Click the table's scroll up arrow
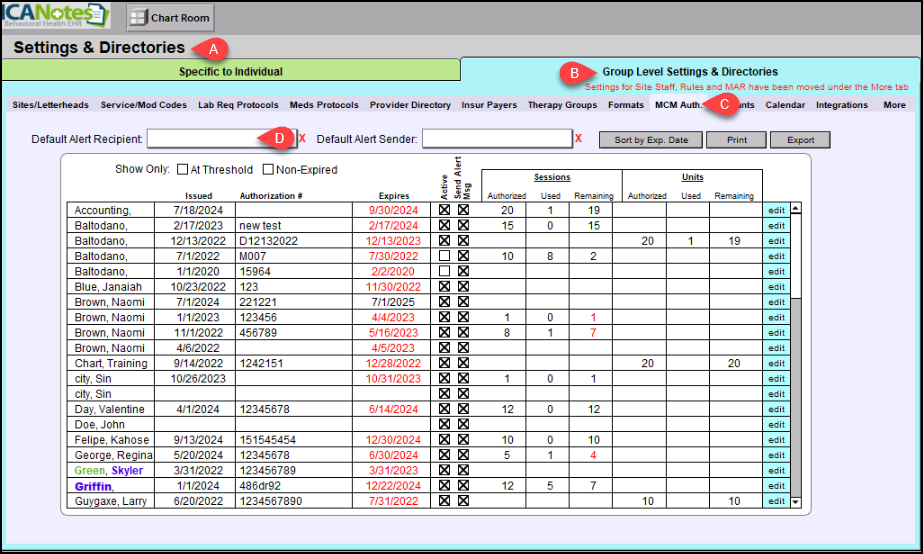 pyautogui.click(x=796, y=209)
